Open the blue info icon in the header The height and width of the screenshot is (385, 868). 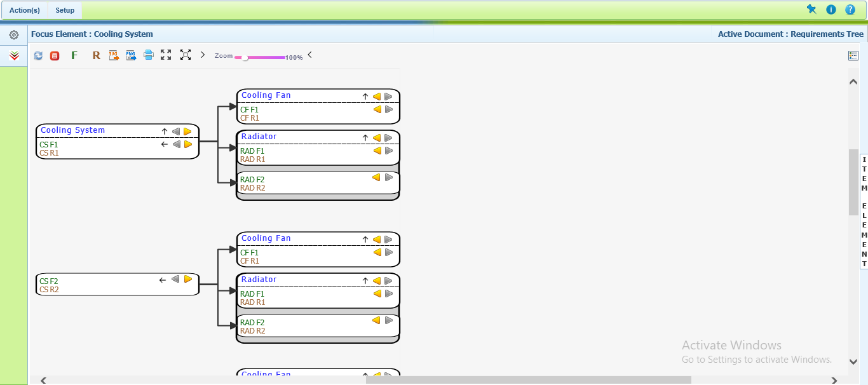(831, 10)
